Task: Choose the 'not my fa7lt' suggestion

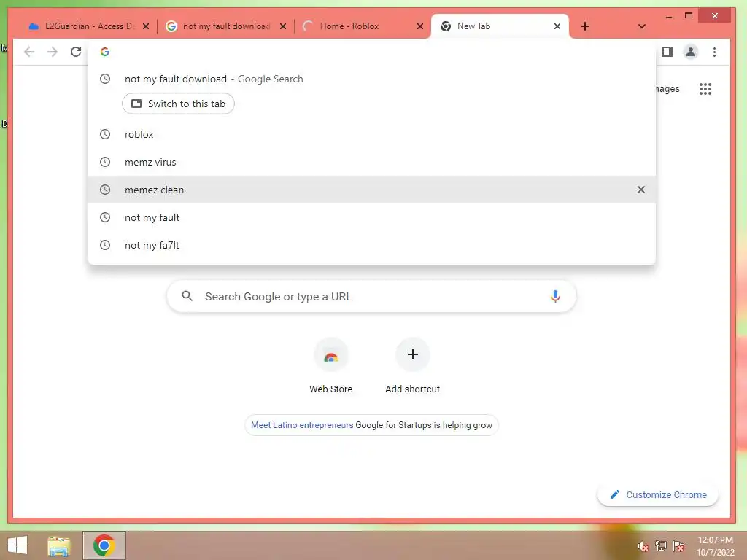Action: point(371,245)
